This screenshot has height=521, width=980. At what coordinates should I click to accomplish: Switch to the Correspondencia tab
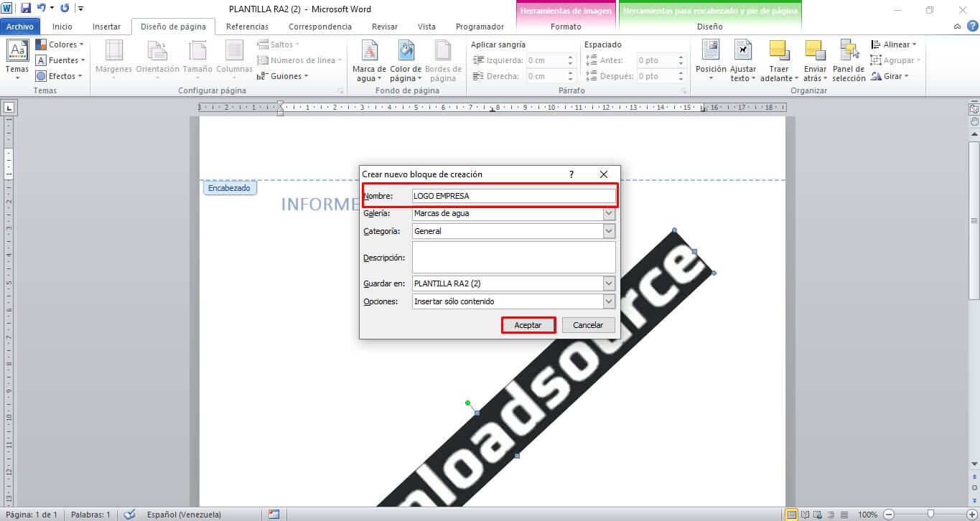tap(320, 27)
